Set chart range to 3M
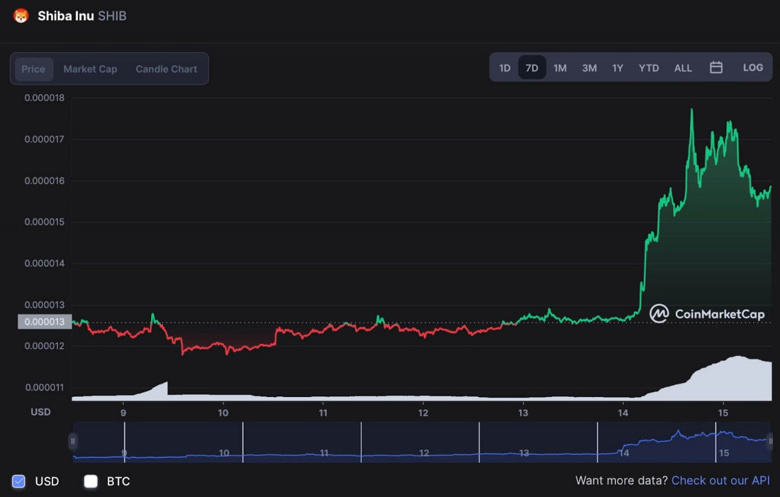The height and width of the screenshot is (497, 780). pos(589,68)
